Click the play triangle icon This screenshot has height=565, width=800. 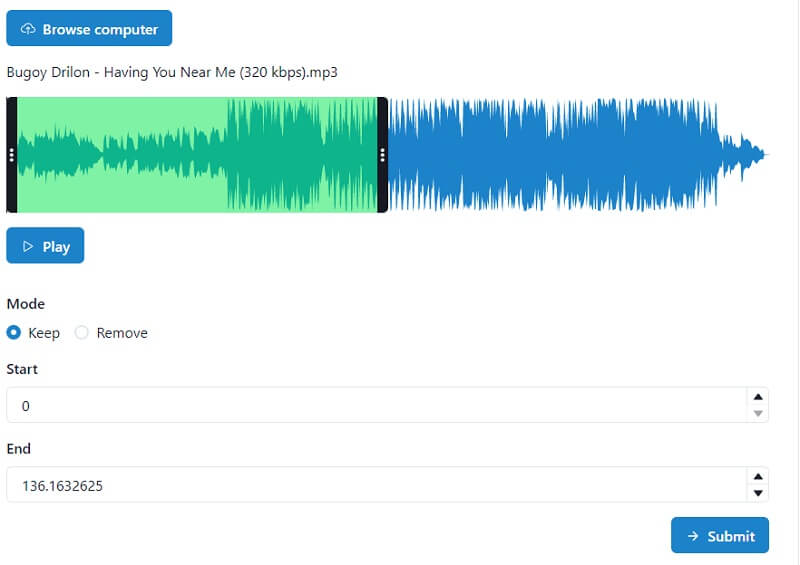coord(28,246)
